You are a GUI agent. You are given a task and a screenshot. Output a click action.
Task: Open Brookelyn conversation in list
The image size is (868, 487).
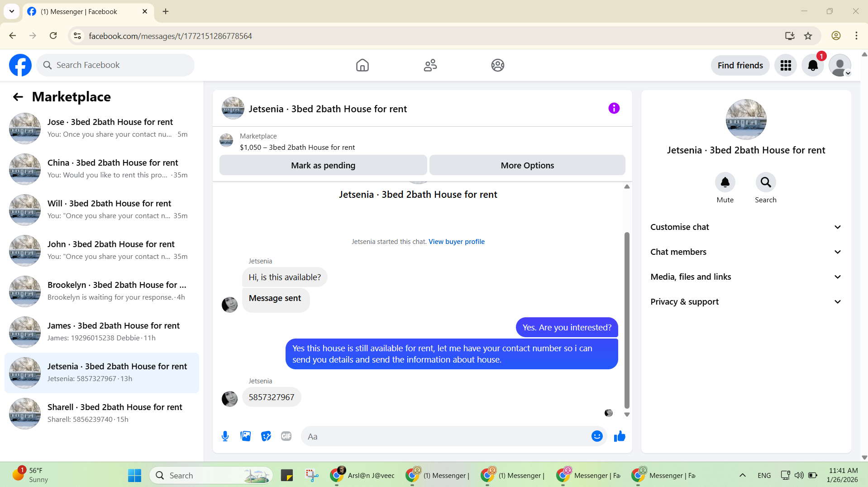click(x=102, y=291)
